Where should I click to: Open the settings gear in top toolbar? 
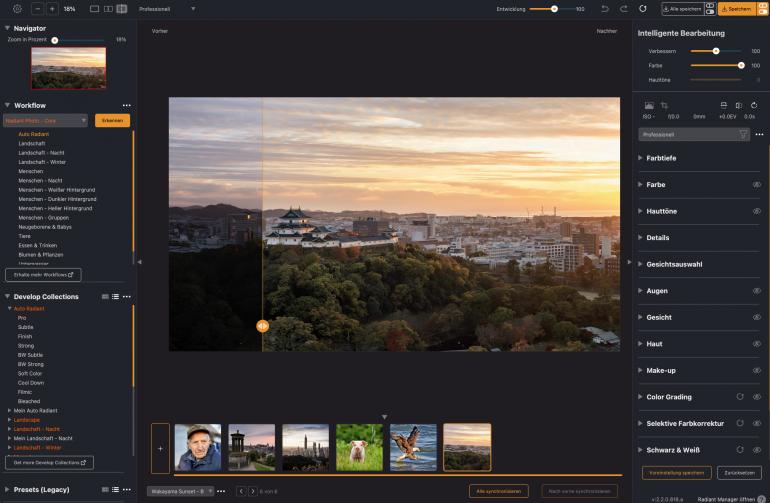click(x=17, y=8)
